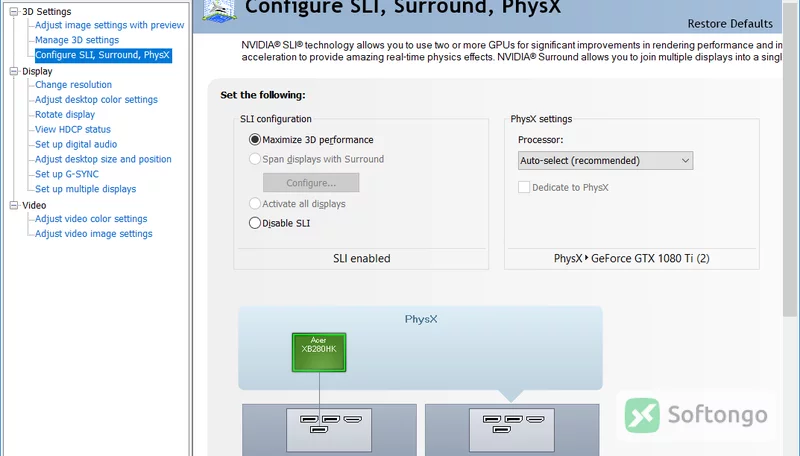Select Span displays with Surround option
This screenshot has height=456, width=800.
[255, 159]
